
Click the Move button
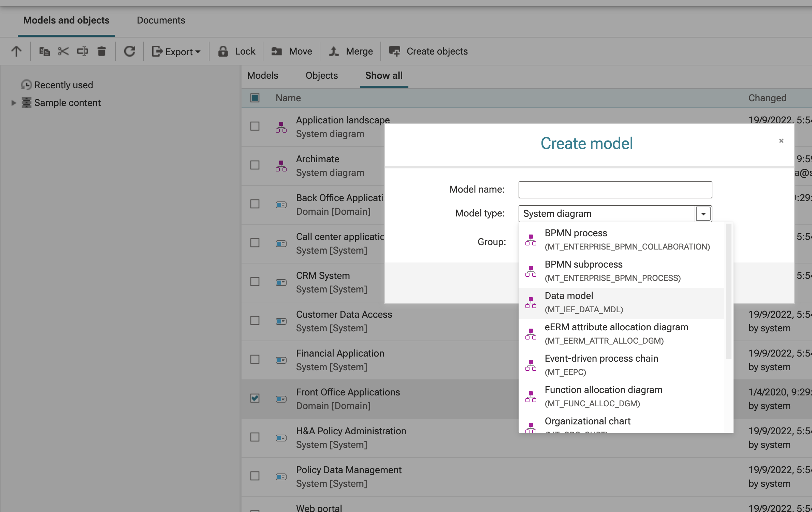(x=292, y=51)
